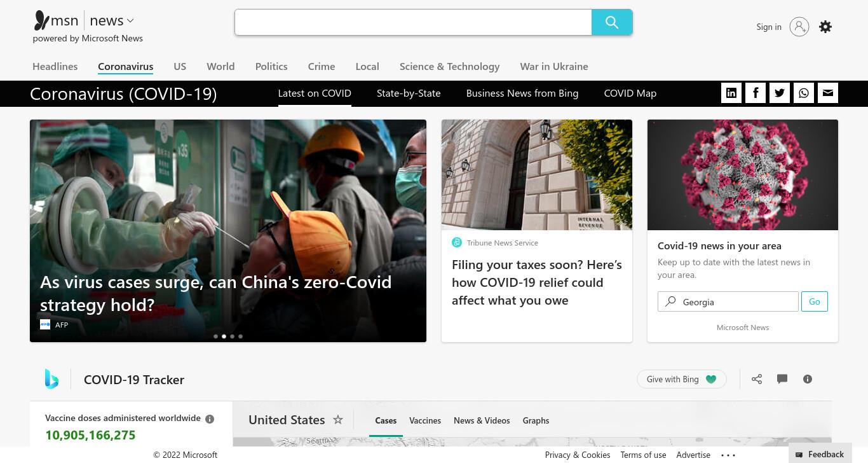Open the news section dropdown chevron
This screenshot has height=463, width=868.
130,21
